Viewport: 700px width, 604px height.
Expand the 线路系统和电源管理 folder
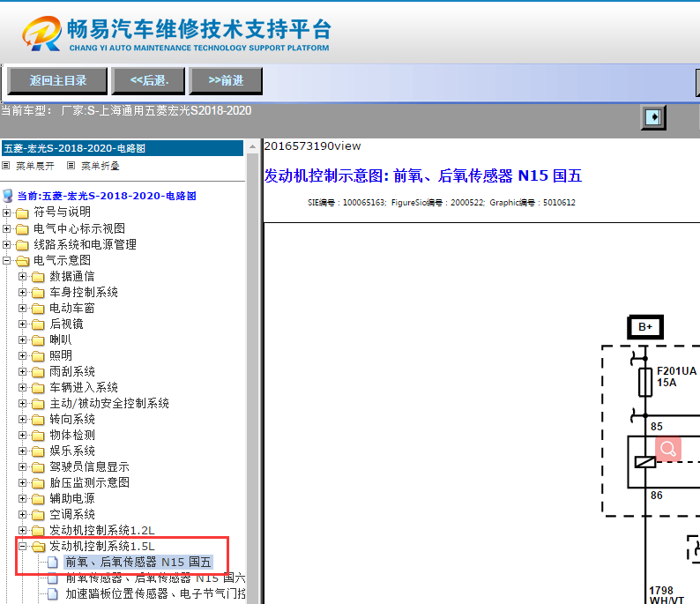pos(6,244)
